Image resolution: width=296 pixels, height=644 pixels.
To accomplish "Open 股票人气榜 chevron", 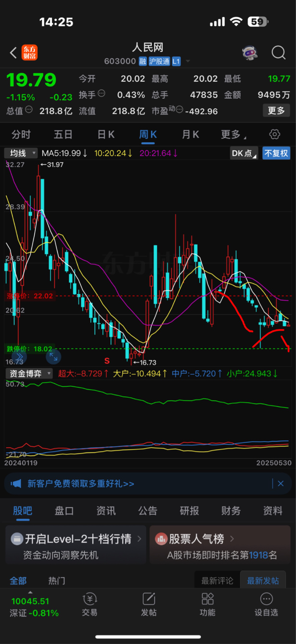I will point(232,538).
